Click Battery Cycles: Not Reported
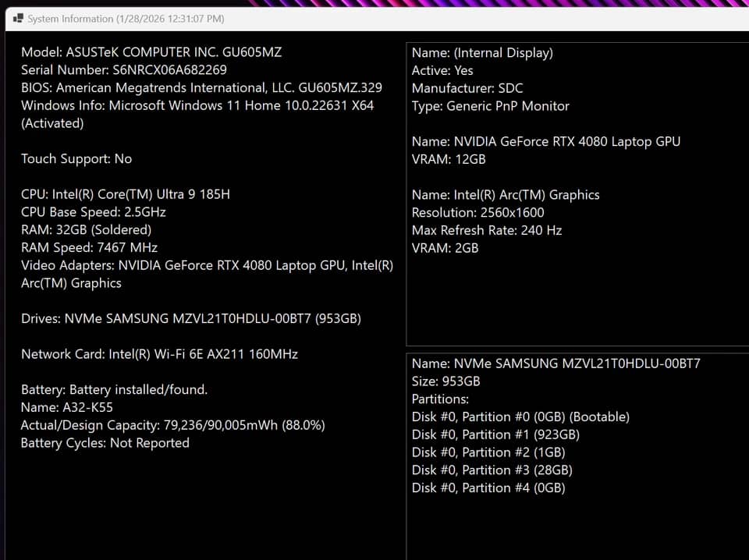Viewport: 749px width, 560px height. (105, 442)
